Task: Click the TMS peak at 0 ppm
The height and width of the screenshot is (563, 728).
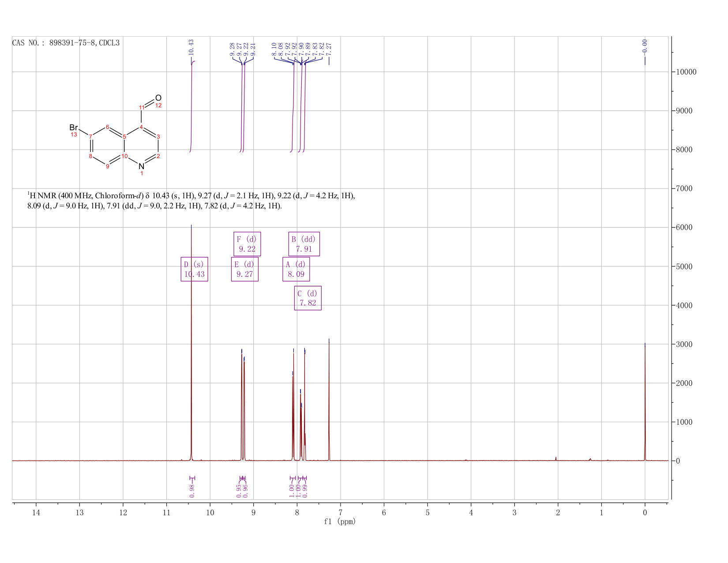Action: coord(645,402)
